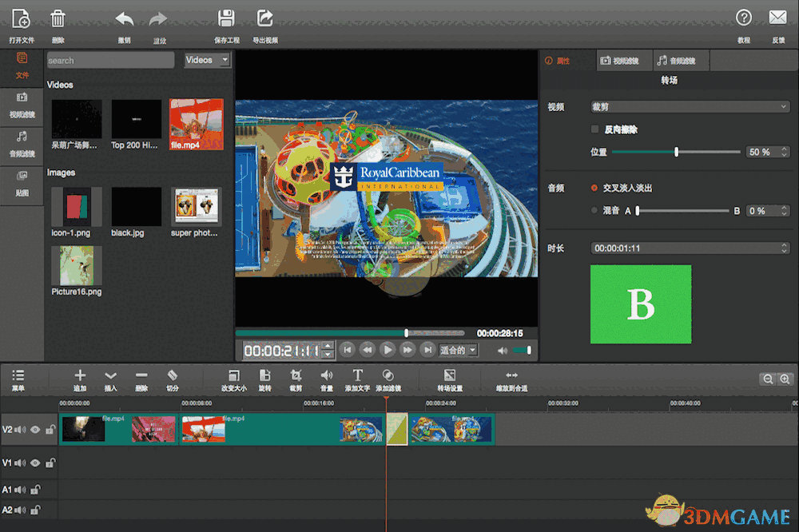Click the timeline zoom in magnifier
799x532 pixels.
tap(785, 379)
